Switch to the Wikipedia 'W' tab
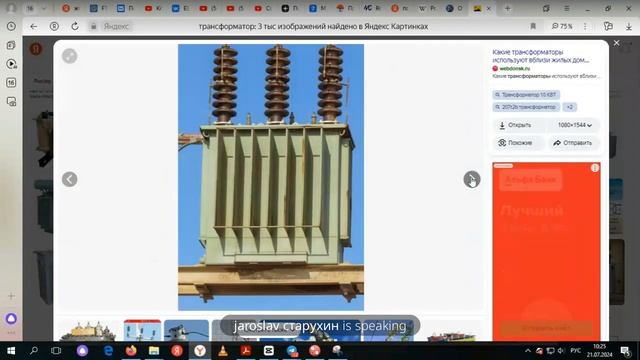640x360 pixels. (x=427, y=8)
